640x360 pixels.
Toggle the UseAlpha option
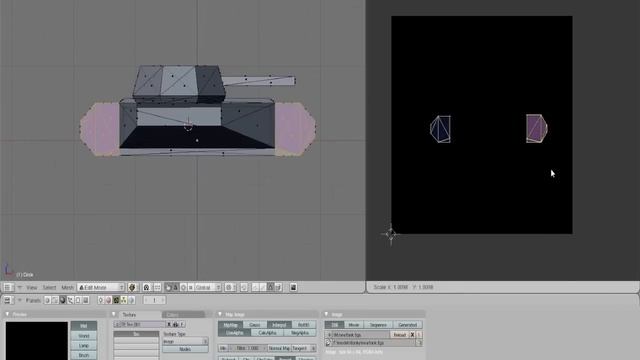pos(234,333)
